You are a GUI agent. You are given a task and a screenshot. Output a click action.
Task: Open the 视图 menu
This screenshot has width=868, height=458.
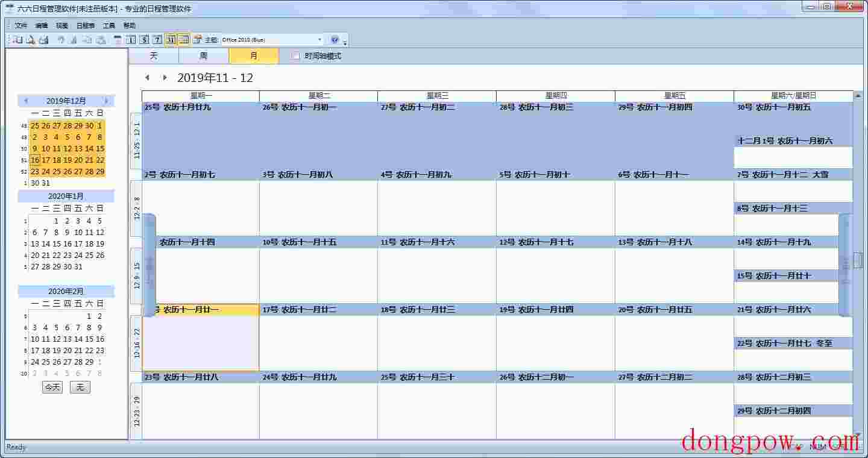pyautogui.click(x=62, y=26)
